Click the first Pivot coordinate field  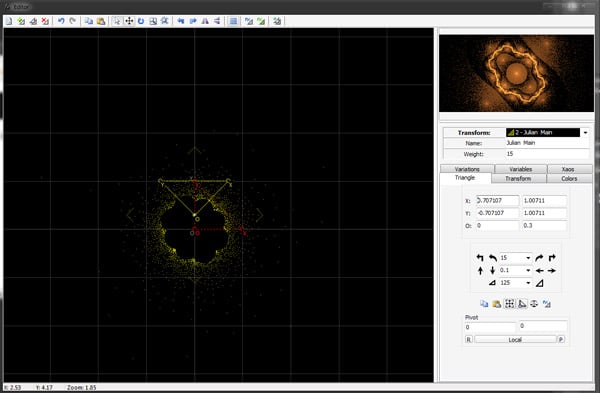tap(490, 328)
